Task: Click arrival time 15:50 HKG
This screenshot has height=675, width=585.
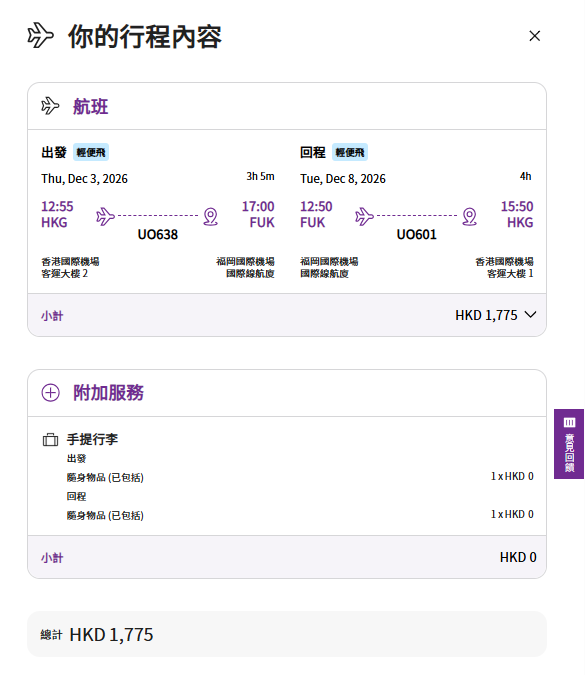Action: click(x=517, y=214)
